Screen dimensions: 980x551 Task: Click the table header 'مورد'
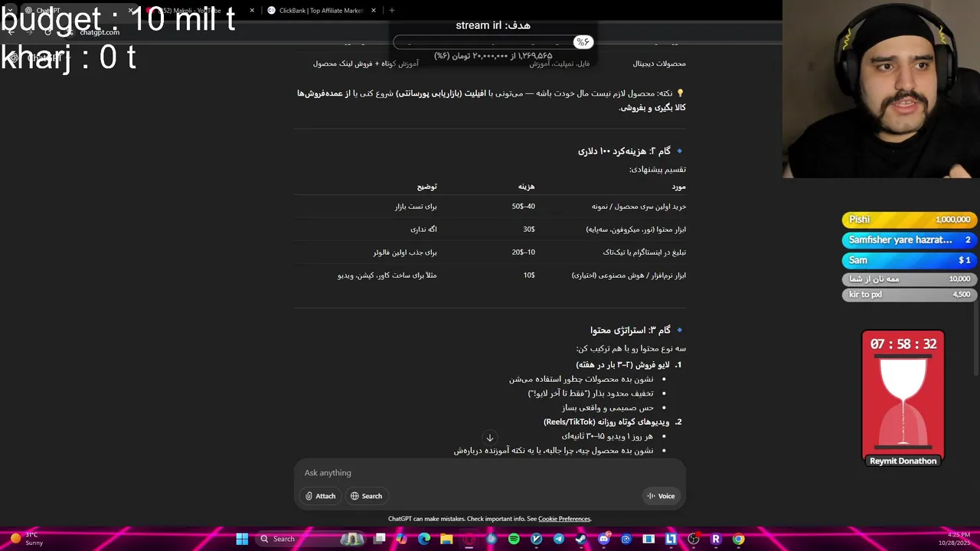click(x=678, y=187)
